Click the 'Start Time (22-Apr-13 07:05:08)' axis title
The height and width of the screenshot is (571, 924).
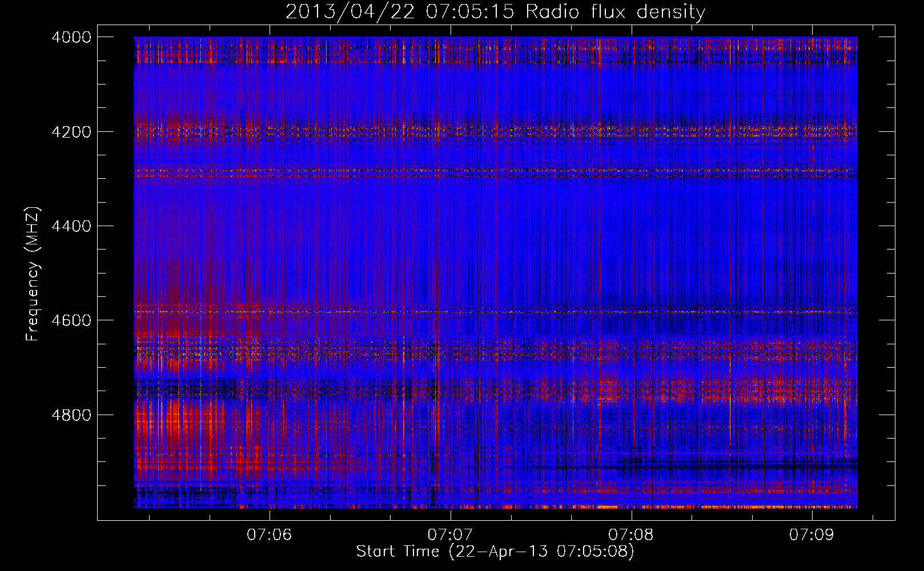495,552
